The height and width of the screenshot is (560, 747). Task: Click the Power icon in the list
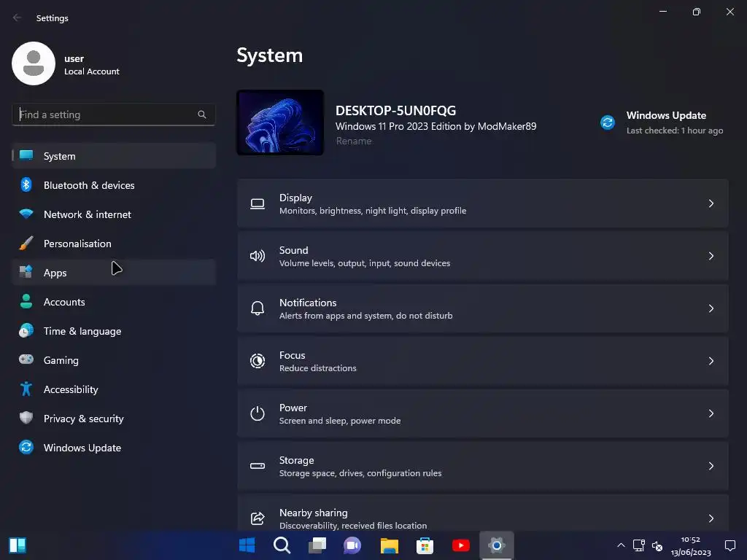(x=258, y=413)
